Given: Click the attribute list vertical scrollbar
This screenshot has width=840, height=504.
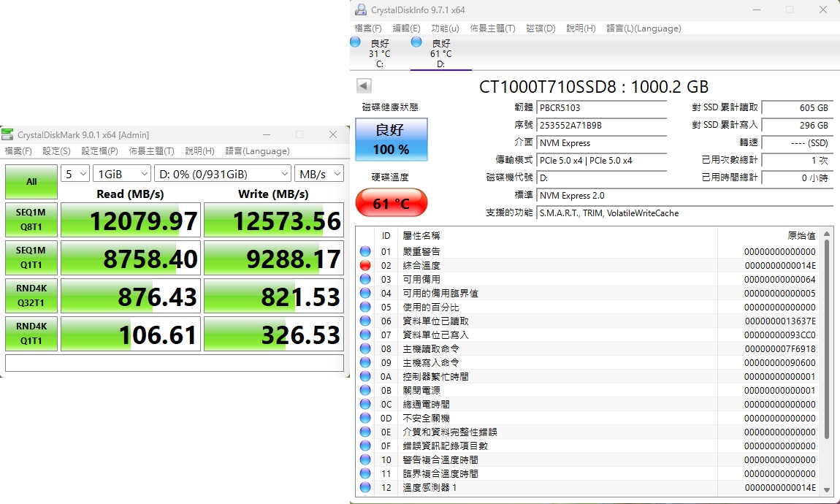Looking at the screenshot, I should tap(827, 336).
